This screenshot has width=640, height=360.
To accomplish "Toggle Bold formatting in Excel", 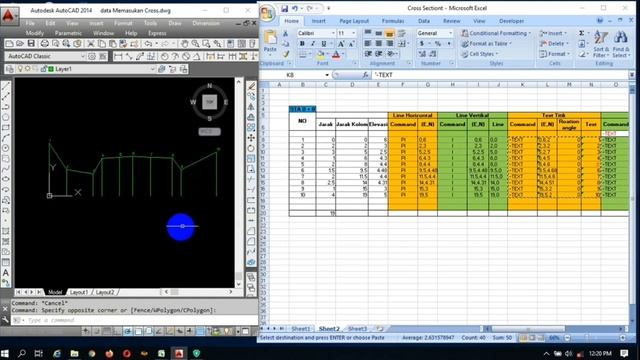I will click(302, 43).
